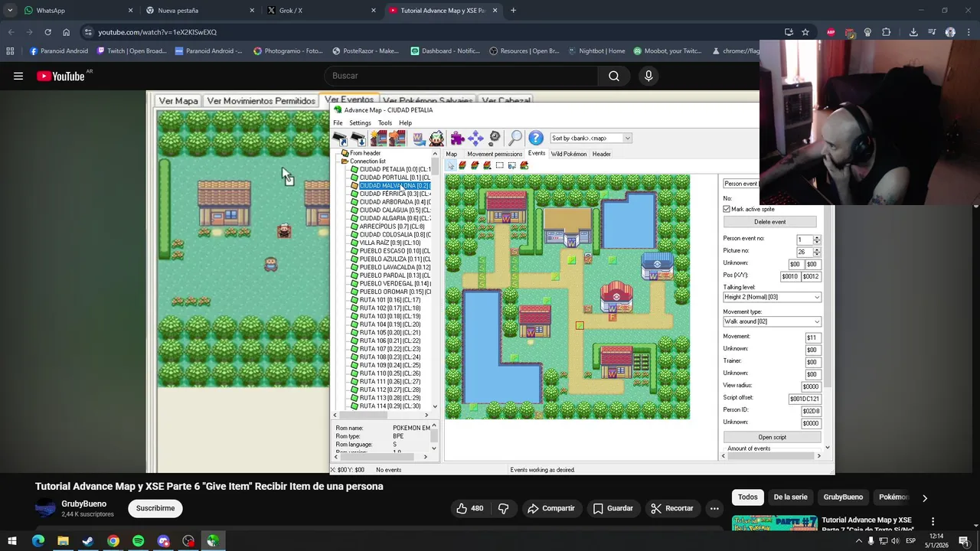Click the blue four-arrow move icon

475,138
